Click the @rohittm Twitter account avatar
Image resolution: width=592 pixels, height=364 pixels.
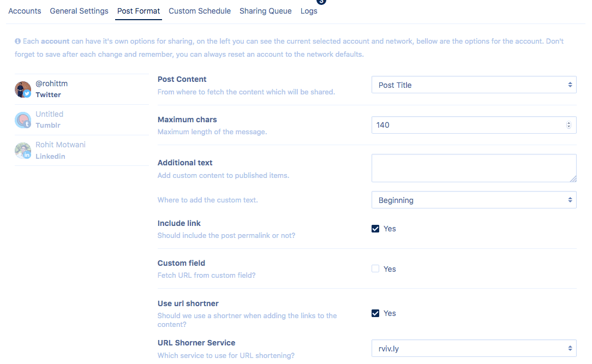click(23, 89)
